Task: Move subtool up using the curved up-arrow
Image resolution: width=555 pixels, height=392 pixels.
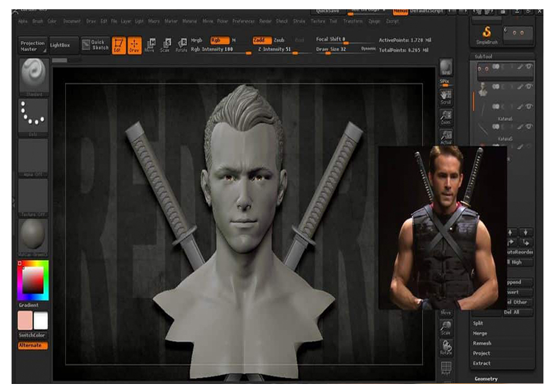Action: click(510, 242)
